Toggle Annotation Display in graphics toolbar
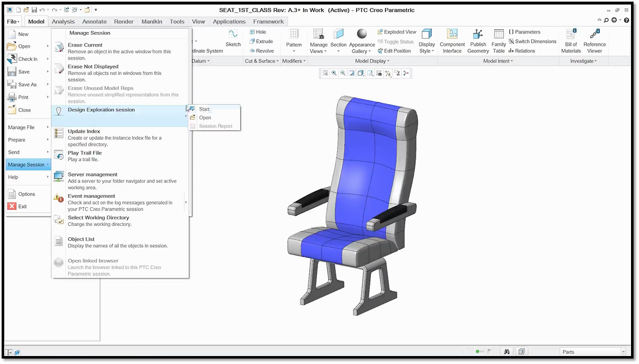Screen dimensions: 639x364 397,73
